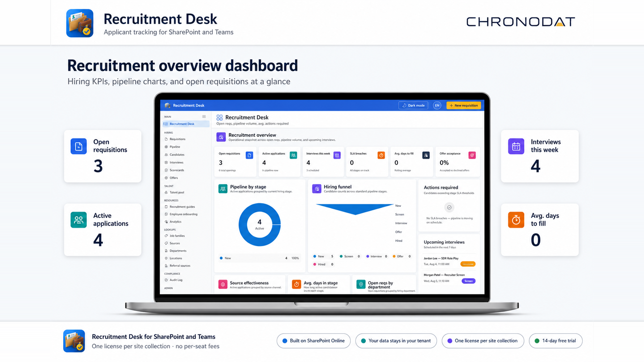Click the One license per site collection pill
The image size is (644, 362).
483,341
